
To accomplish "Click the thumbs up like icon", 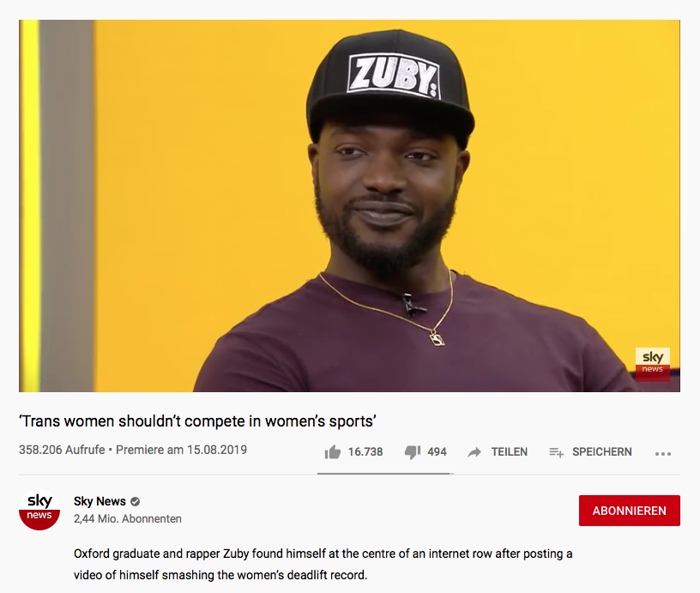I will coord(333,452).
